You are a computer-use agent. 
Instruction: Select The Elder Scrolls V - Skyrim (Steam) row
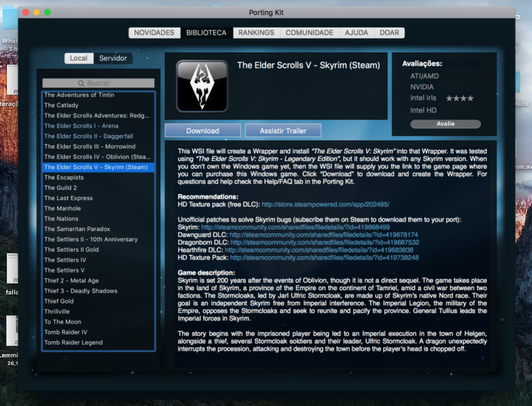98,168
